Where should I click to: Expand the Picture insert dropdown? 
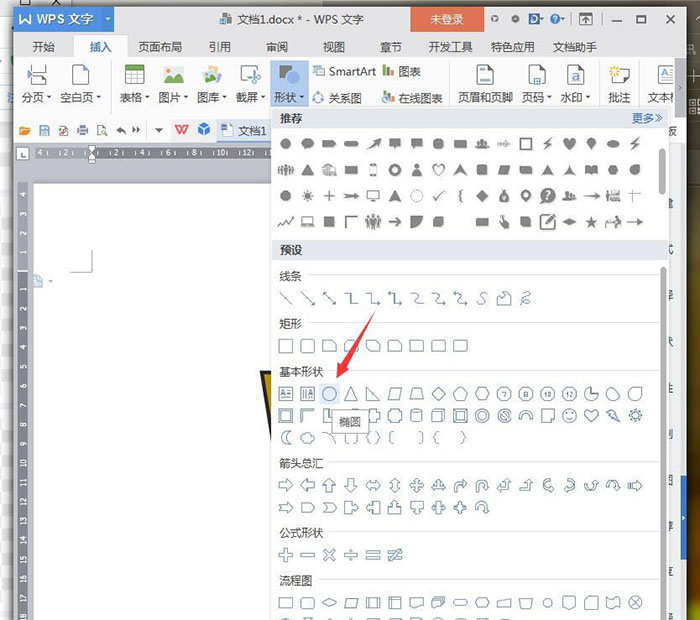click(173, 85)
